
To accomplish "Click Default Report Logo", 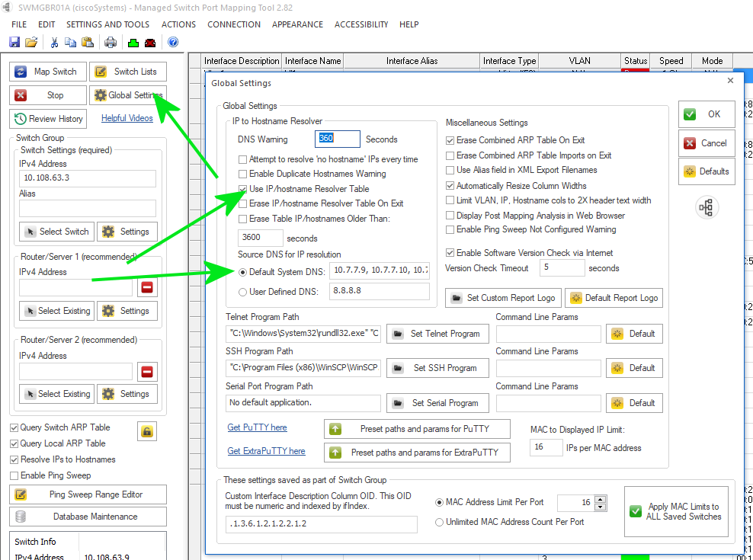I will (614, 298).
